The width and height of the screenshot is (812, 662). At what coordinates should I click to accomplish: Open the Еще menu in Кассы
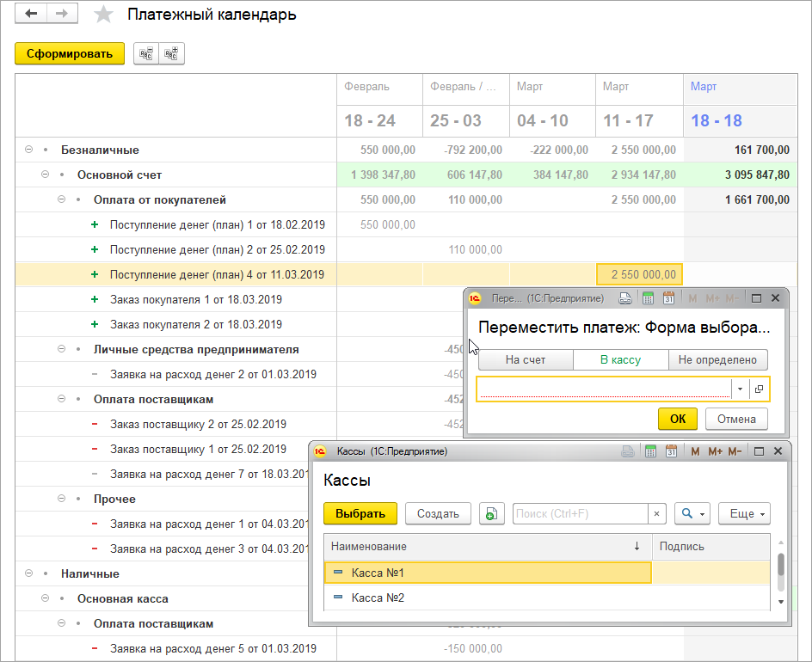pyautogui.click(x=744, y=513)
